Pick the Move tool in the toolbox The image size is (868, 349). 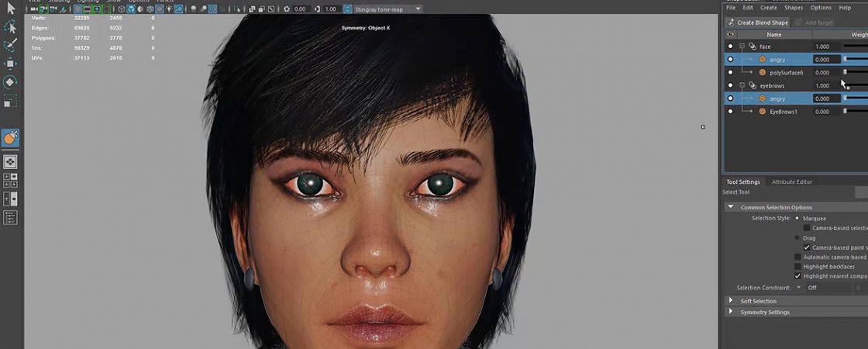(11, 64)
